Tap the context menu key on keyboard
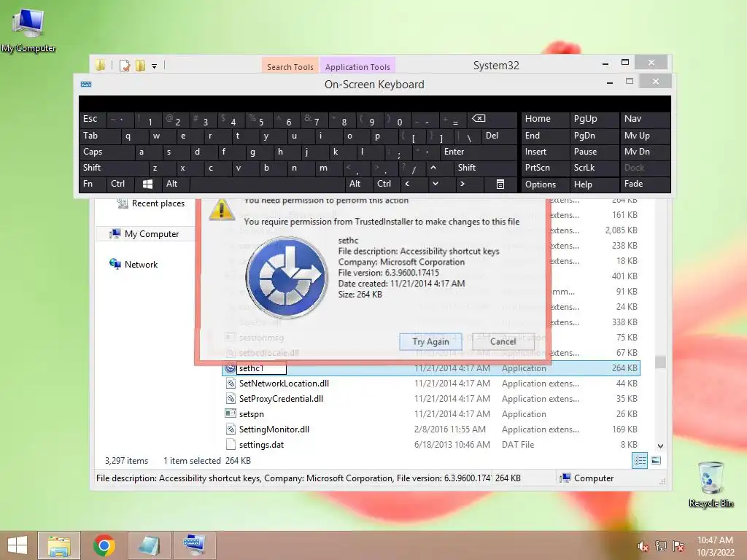The width and height of the screenshot is (747, 560). tap(500, 184)
